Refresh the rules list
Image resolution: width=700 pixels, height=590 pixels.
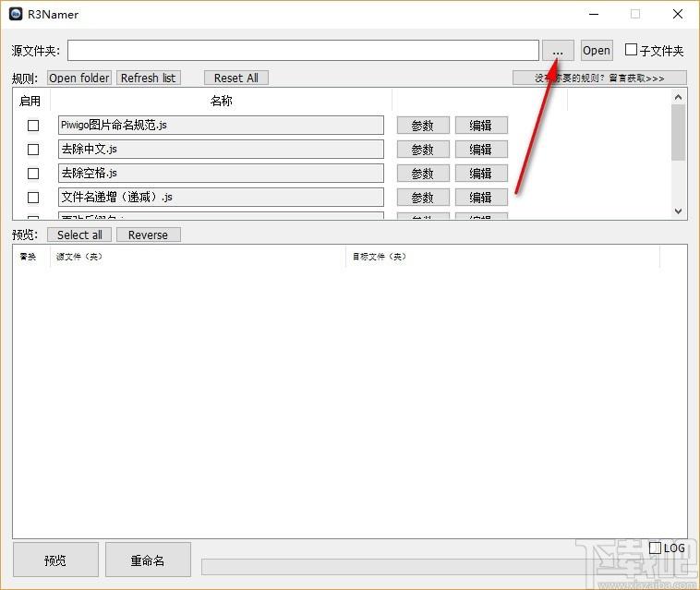point(148,78)
